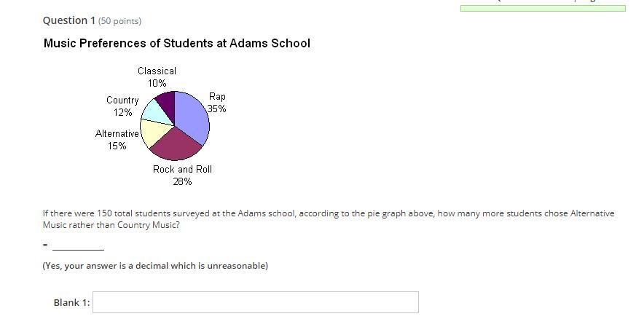Click the Alternative 15% label
The width and height of the screenshot is (644, 327).
(x=117, y=140)
